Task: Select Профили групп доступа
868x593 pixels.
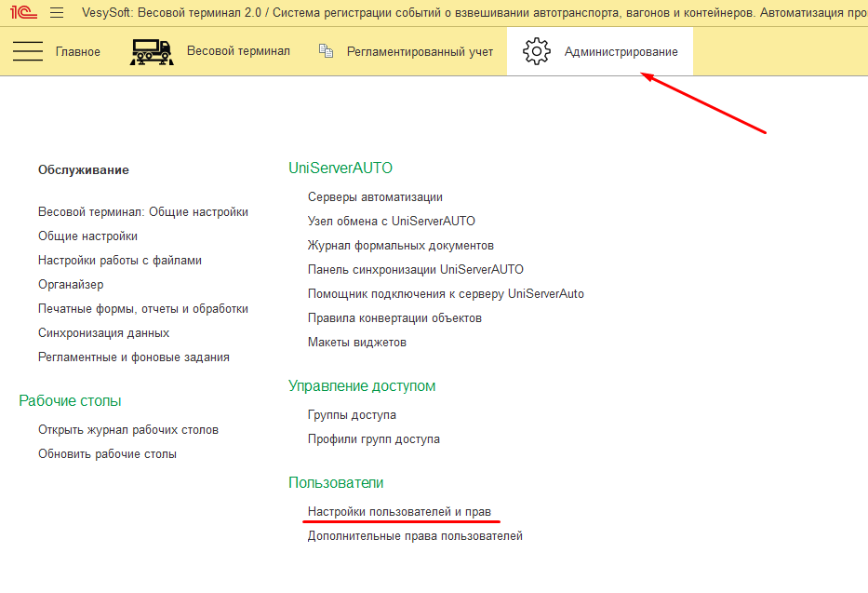Action: [x=373, y=439]
